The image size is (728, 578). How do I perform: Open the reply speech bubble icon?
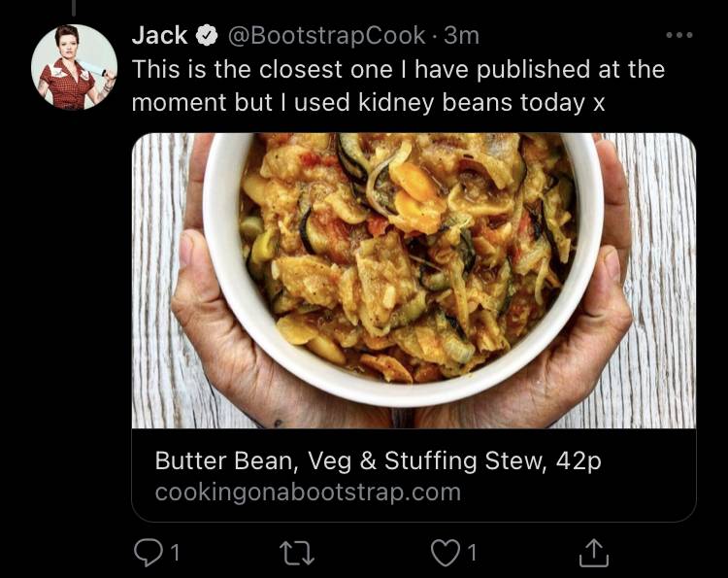[x=149, y=553]
